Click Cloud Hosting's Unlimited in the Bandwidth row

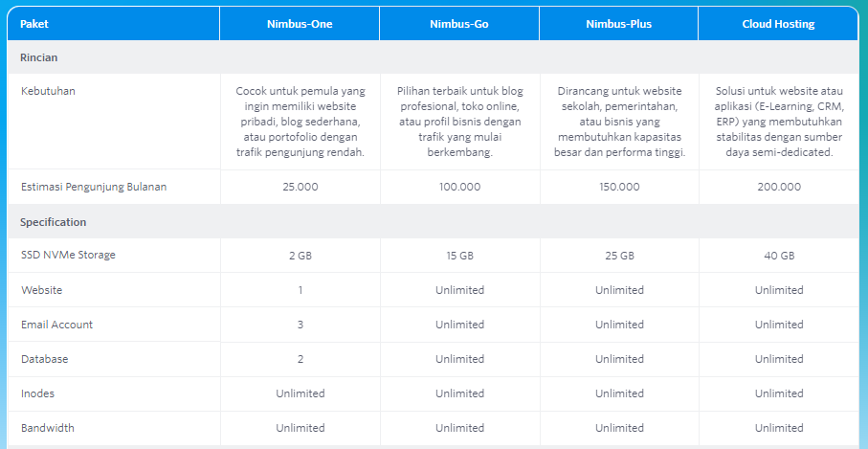coord(779,428)
